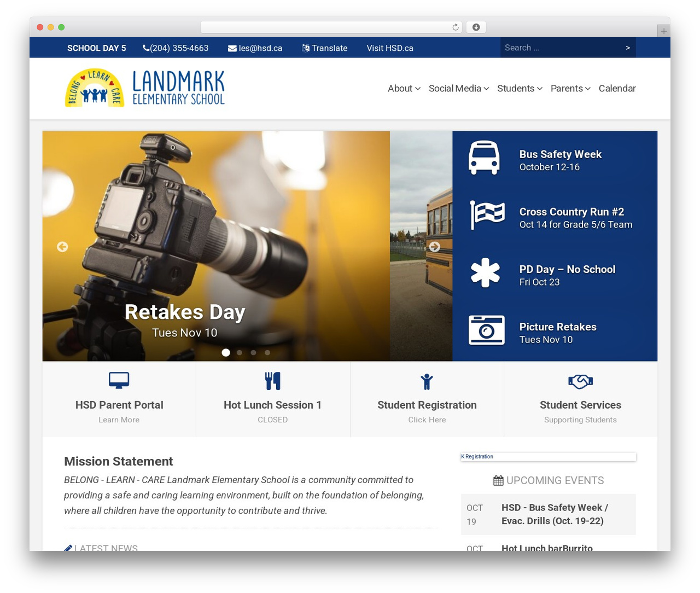Go to previous slide with left arrow
This screenshot has width=700, height=593.
point(62,247)
